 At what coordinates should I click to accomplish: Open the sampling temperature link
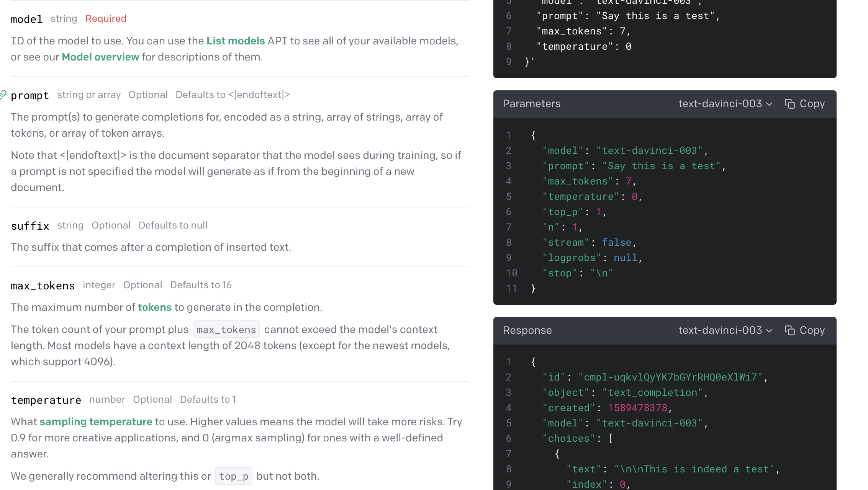(x=96, y=421)
